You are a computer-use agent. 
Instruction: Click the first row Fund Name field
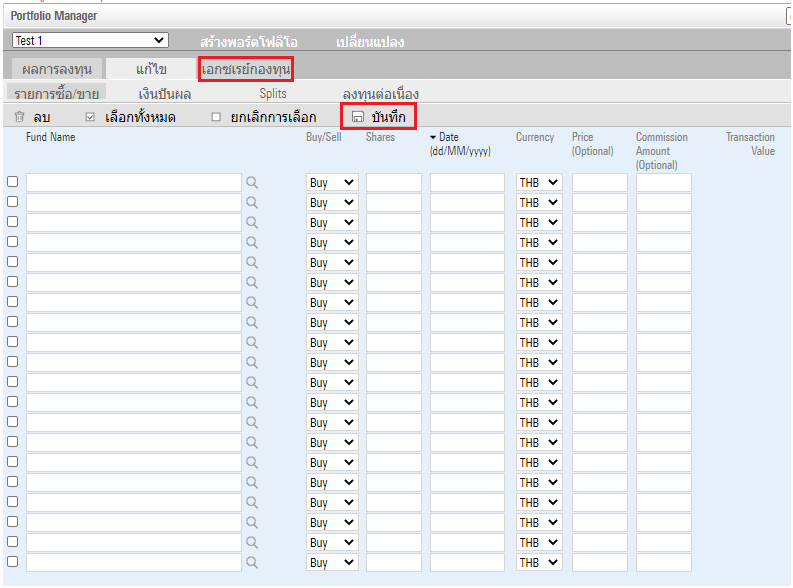click(134, 183)
